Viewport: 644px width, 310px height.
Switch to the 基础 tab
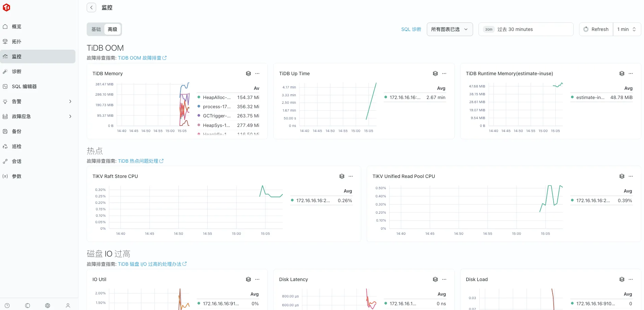click(x=96, y=29)
